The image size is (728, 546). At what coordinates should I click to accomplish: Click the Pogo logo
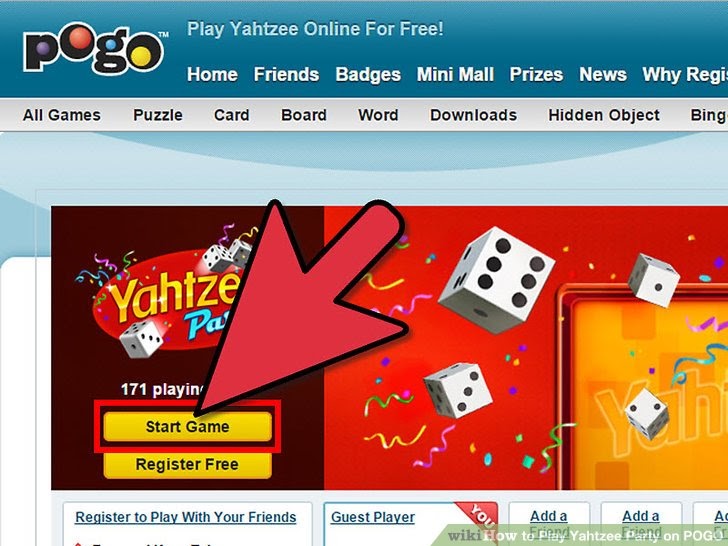click(x=94, y=48)
